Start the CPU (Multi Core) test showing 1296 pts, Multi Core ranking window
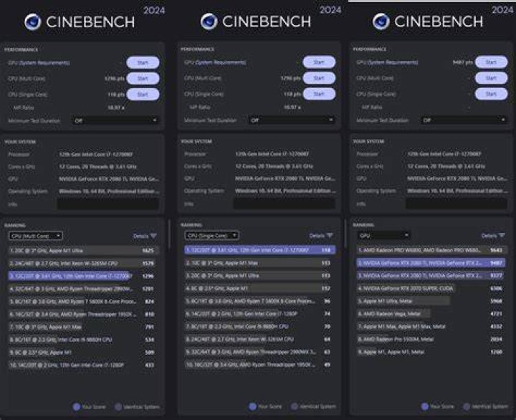516x420 pixels. [x=143, y=78]
